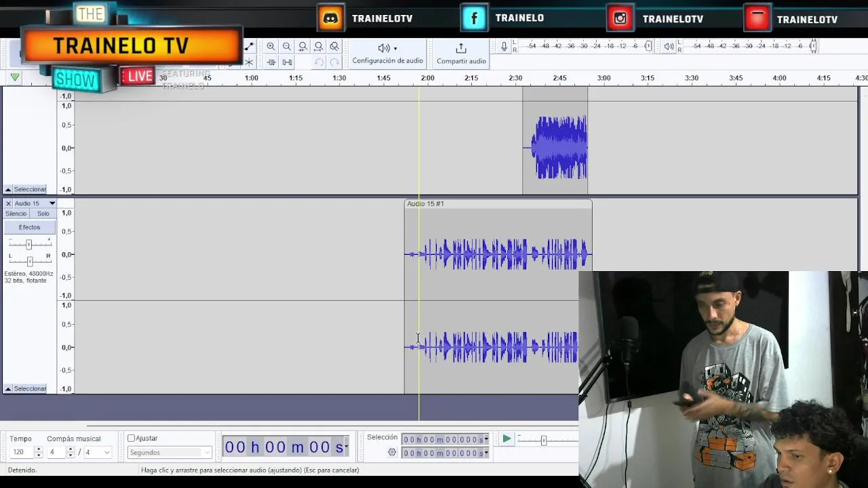Adjust Audio 15 pan L/R slider
This screenshot has width=868, height=488.
click(29, 261)
